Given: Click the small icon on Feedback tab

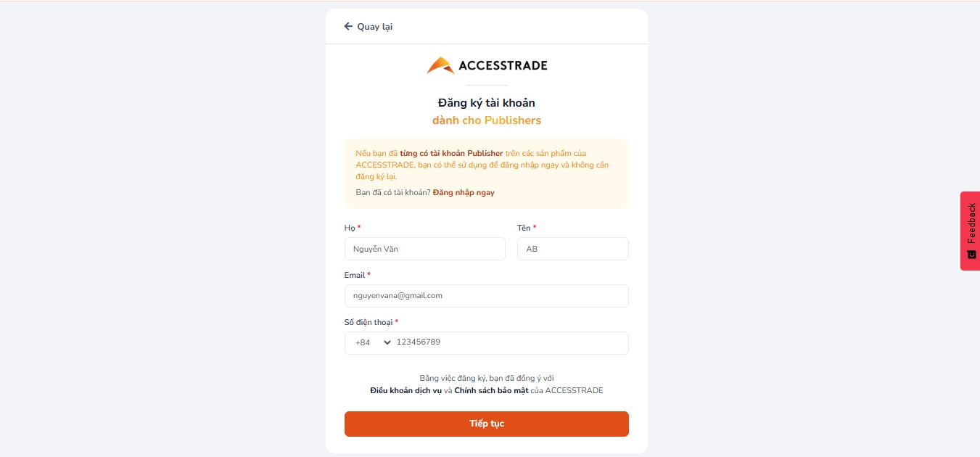Looking at the screenshot, I should click(971, 255).
